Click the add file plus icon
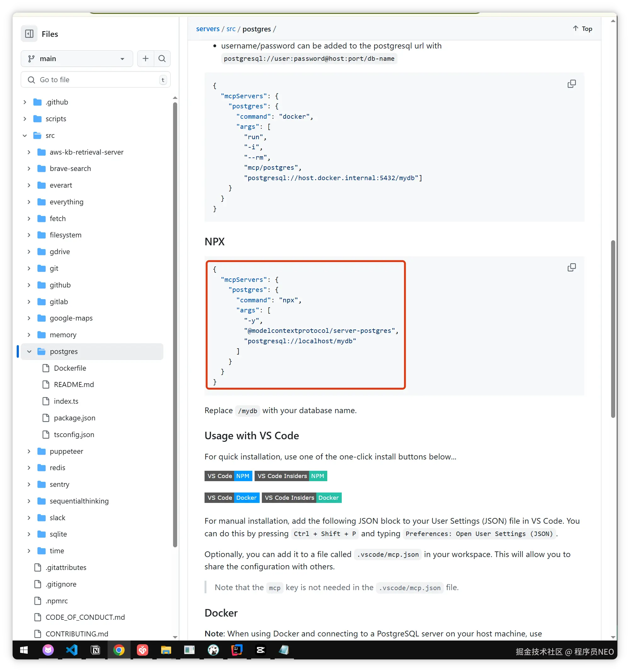Viewport: 630px width, 672px height. pyautogui.click(x=145, y=59)
